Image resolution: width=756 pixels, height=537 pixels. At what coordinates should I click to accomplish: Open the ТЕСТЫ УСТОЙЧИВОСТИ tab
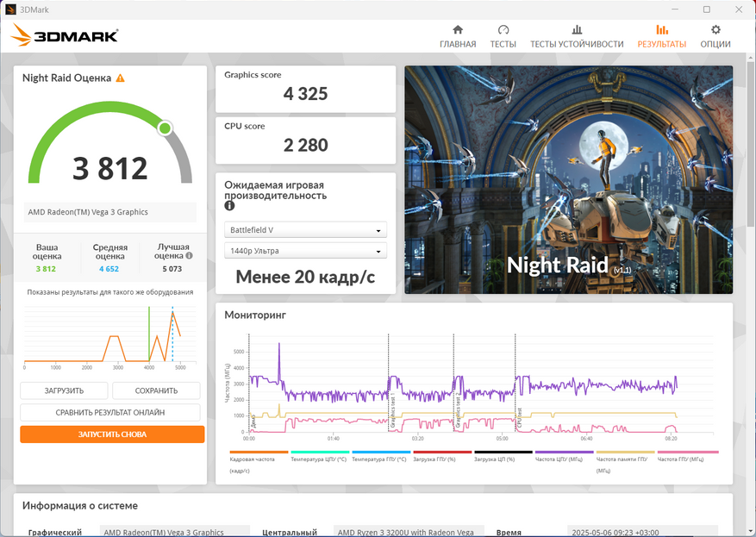pyautogui.click(x=577, y=44)
